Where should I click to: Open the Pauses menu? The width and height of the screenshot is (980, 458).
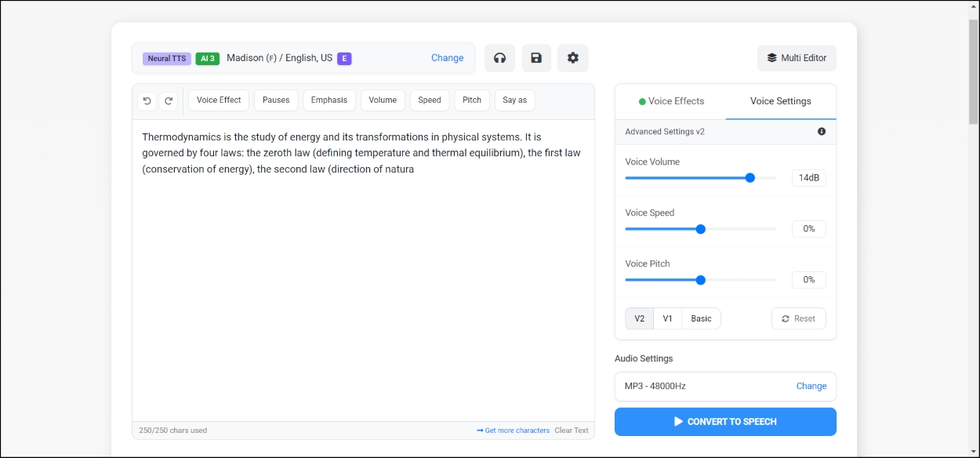click(276, 100)
